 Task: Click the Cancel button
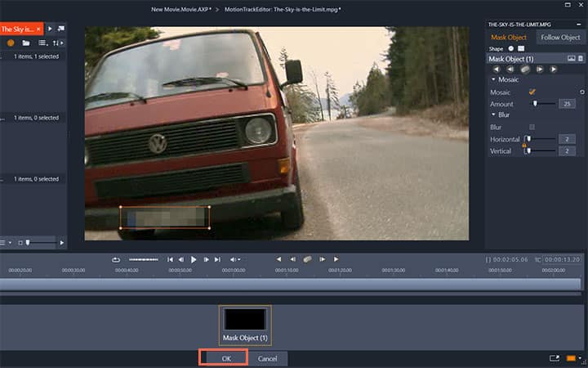coord(267,358)
